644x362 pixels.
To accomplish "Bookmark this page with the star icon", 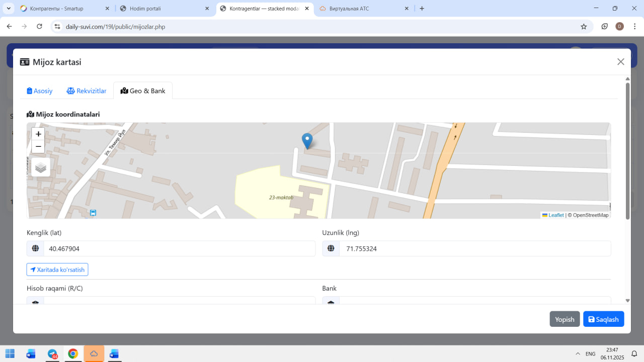I will click(x=584, y=27).
